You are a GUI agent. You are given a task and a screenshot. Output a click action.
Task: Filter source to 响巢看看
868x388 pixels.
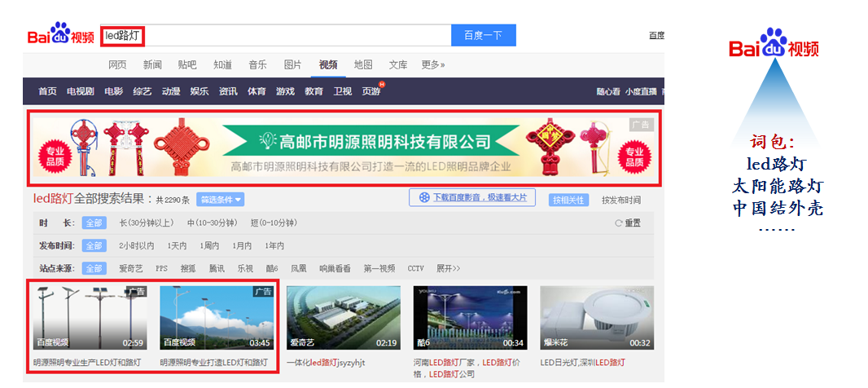click(x=335, y=268)
